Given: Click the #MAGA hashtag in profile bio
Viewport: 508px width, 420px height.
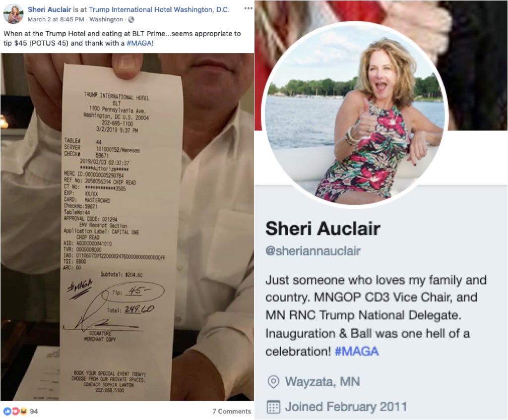Looking at the screenshot, I should pos(356,352).
